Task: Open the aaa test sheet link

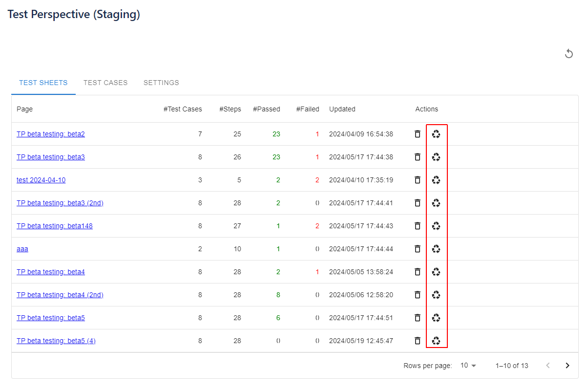Action: tap(22, 249)
